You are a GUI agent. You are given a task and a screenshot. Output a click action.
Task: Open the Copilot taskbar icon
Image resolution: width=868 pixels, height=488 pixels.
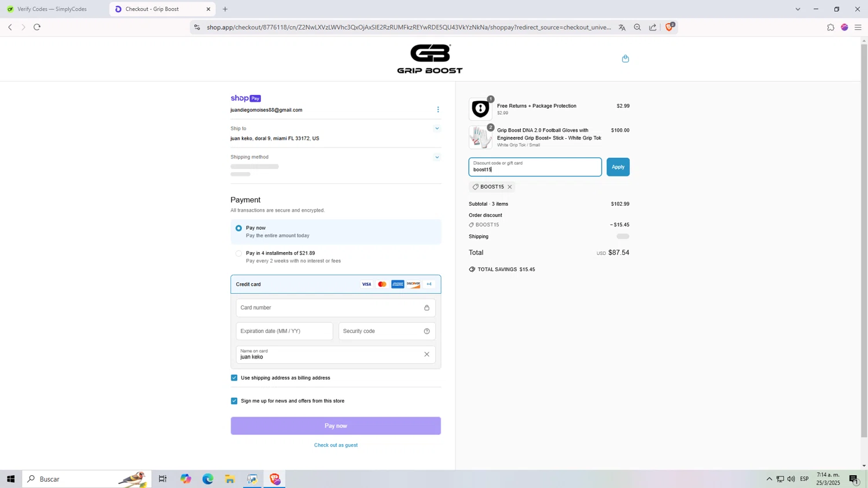pos(185,479)
